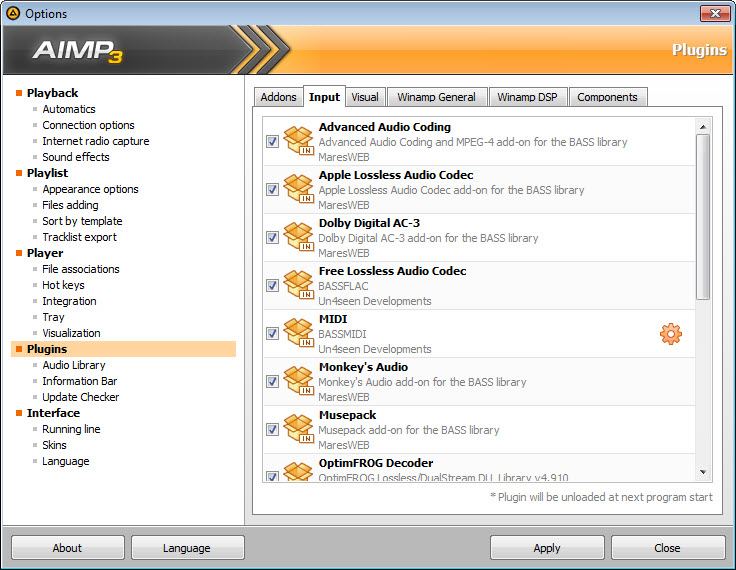Screen dimensions: 736x570
Task: Open Language page in sidebar
Action: click(x=66, y=461)
